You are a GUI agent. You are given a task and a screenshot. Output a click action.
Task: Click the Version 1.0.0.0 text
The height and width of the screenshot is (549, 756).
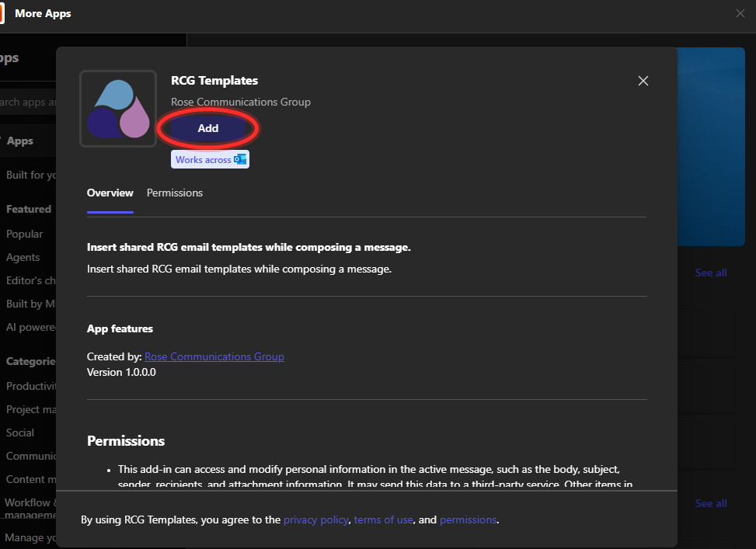(121, 372)
